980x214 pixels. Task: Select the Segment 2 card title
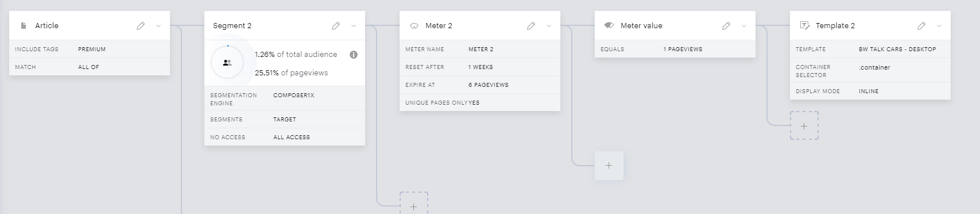(x=232, y=26)
